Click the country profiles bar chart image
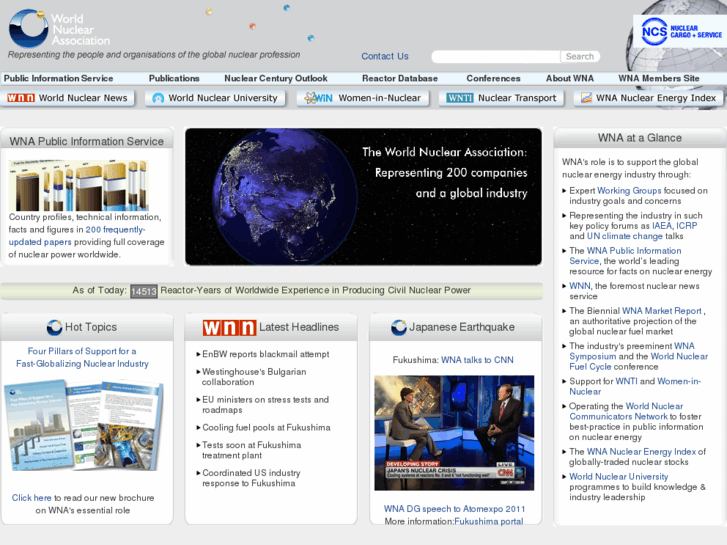 tap(78, 186)
